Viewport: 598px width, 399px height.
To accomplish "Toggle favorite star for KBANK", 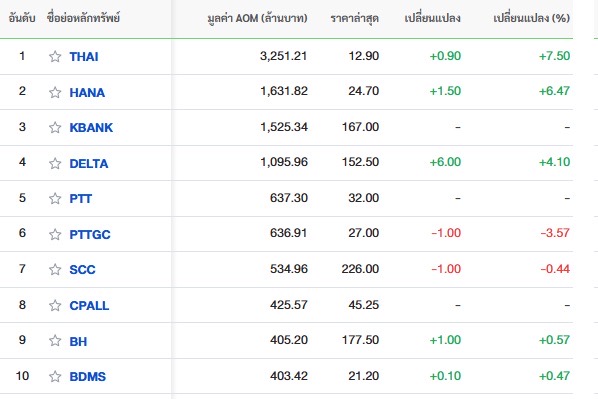I will click(x=55, y=127).
